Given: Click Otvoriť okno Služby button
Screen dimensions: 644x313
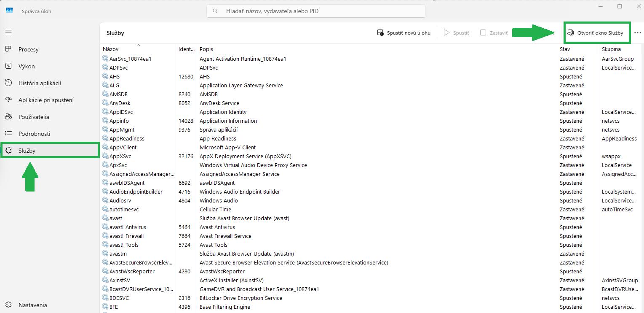Looking at the screenshot, I should point(597,33).
